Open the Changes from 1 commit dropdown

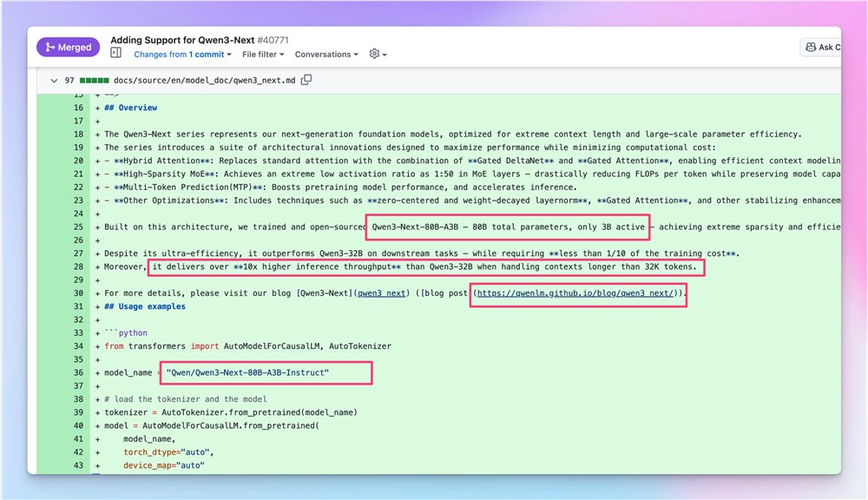(182, 55)
